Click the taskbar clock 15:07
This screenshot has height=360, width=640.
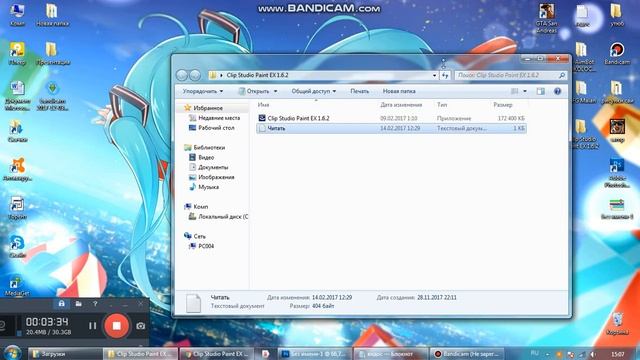click(x=618, y=354)
